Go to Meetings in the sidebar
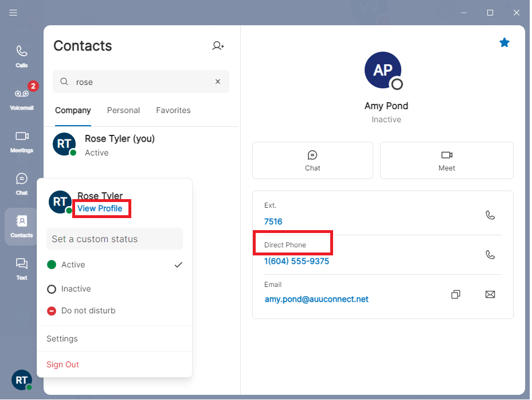 tap(22, 141)
